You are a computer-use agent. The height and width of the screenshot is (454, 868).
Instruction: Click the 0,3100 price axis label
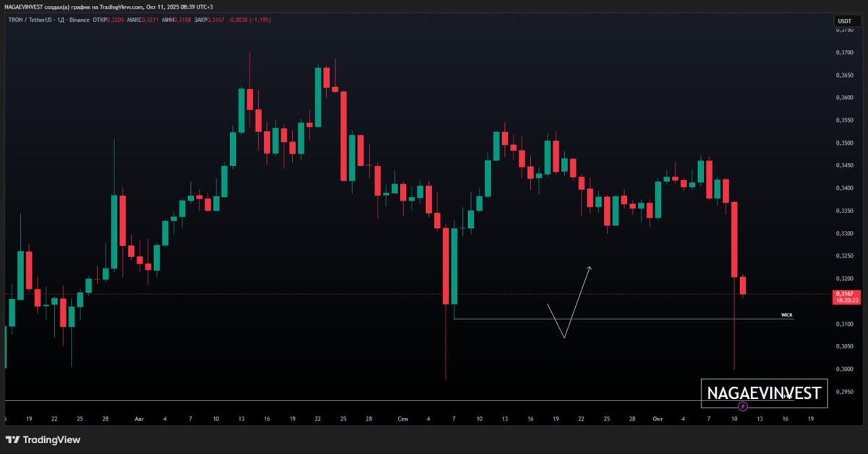click(845, 324)
